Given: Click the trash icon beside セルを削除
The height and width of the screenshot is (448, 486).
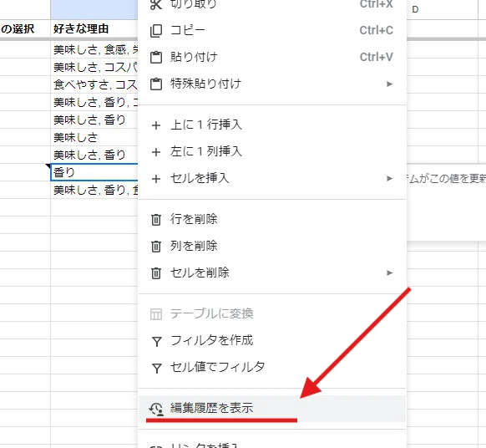Looking at the screenshot, I should pyautogui.click(x=156, y=273).
